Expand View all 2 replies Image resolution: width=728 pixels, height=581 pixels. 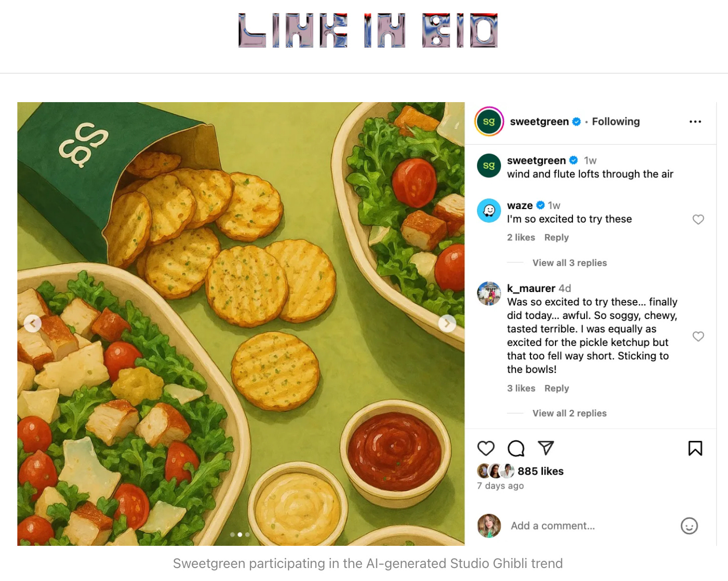pyautogui.click(x=569, y=413)
